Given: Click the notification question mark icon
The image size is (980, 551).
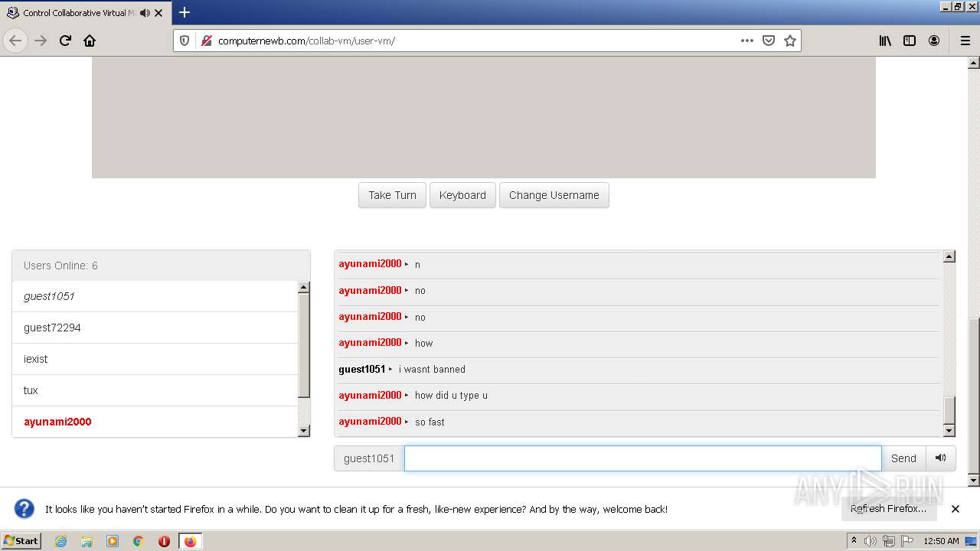Looking at the screenshot, I should [x=24, y=509].
